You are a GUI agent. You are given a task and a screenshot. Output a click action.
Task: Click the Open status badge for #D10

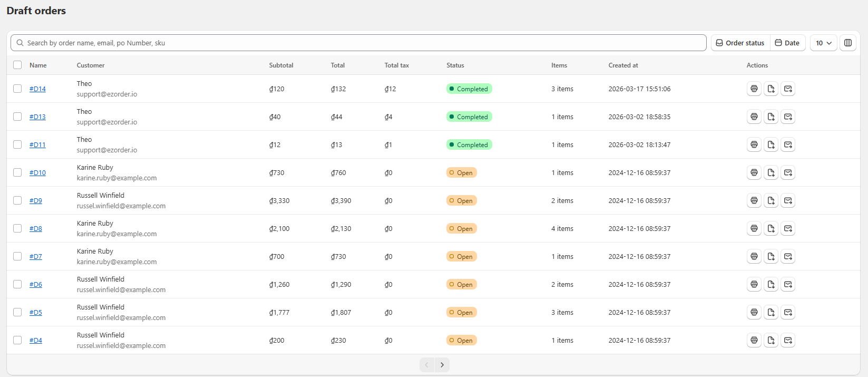pyautogui.click(x=462, y=172)
